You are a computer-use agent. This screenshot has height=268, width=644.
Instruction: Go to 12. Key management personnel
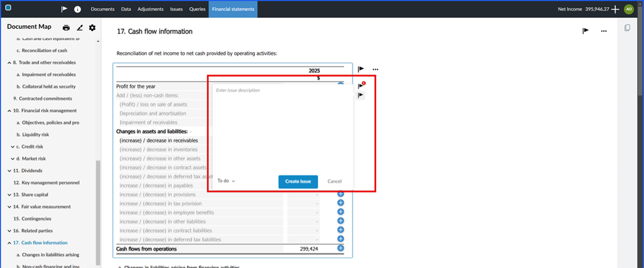pyautogui.click(x=46, y=183)
